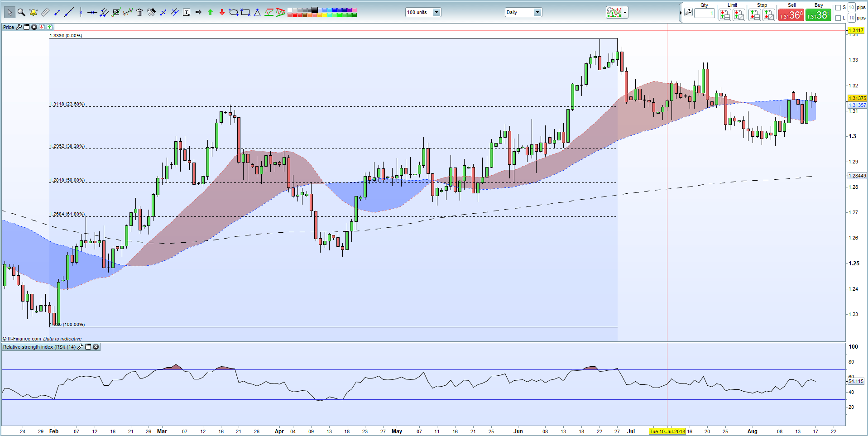Add a black right arrow marker
The width and height of the screenshot is (868, 436).
[198, 12]
